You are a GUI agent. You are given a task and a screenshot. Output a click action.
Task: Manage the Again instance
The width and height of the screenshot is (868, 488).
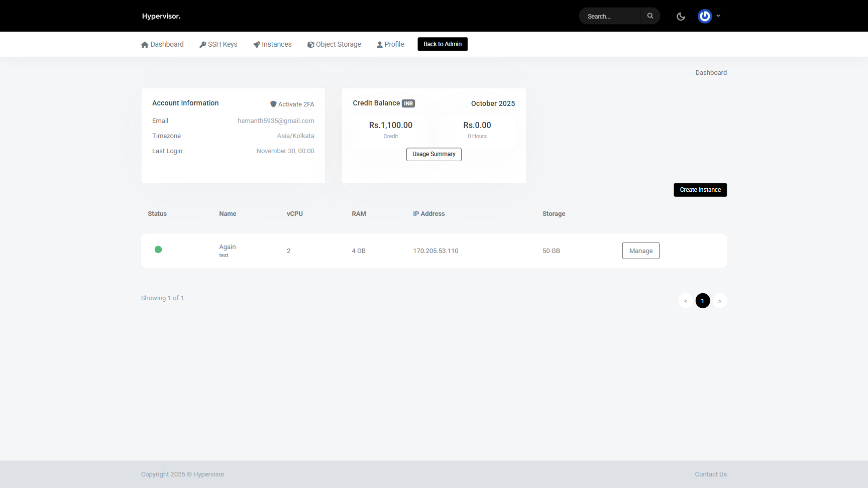[640, 251]
